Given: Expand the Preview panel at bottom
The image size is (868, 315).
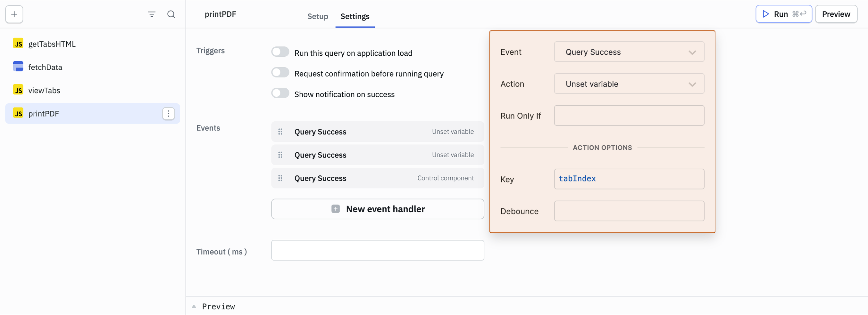Looking at the screenshot, I should 194,306.
